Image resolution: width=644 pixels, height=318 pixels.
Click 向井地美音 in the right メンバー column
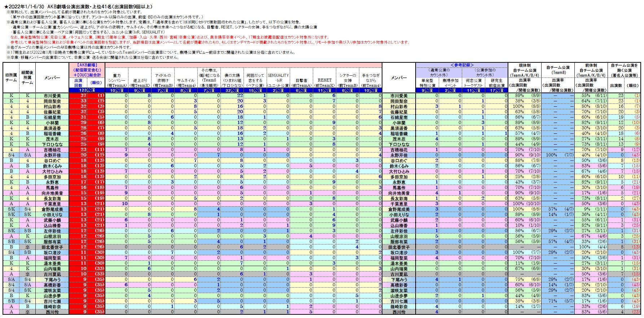click(399, 193)
